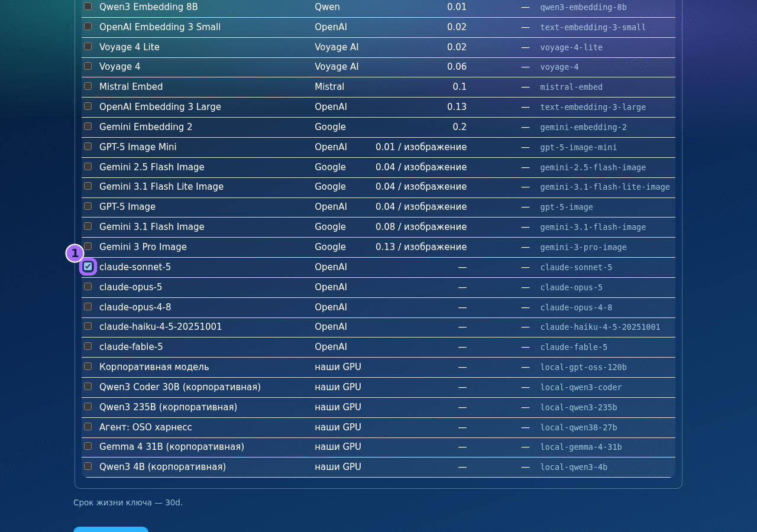757x532 pixels.
Task: Check the claude-opus-4-8 checkbox
Action: 88,307
